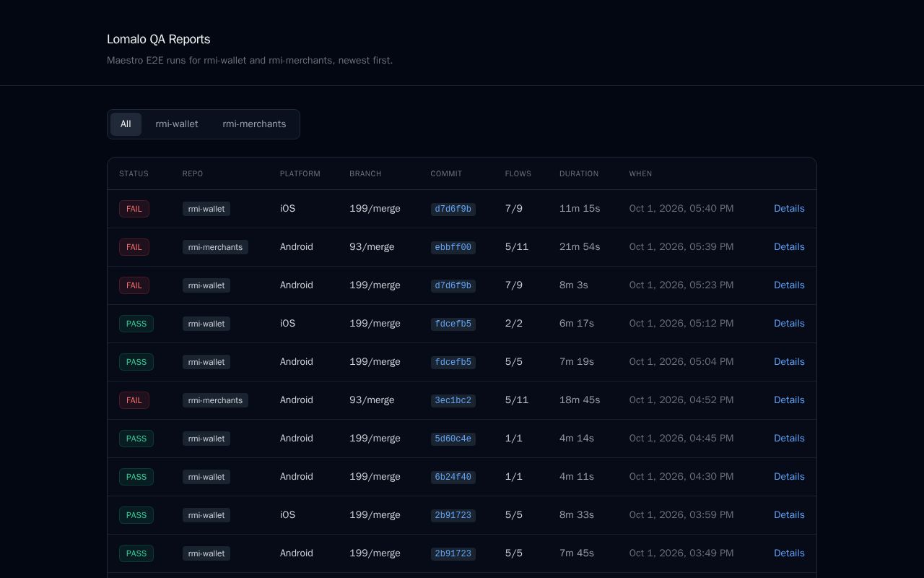Click the Lomalo QA Reports title

pyautogui.click(x=159, y=39)
